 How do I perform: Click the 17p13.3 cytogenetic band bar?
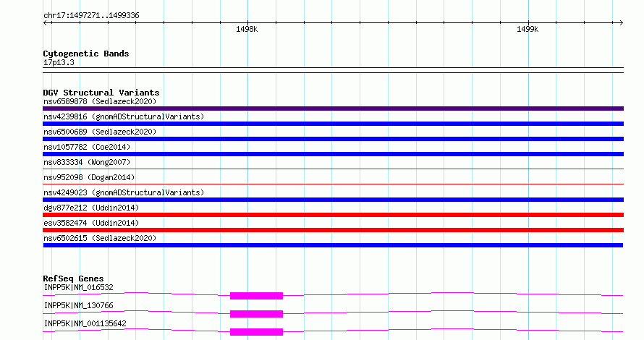coord(333,70)
